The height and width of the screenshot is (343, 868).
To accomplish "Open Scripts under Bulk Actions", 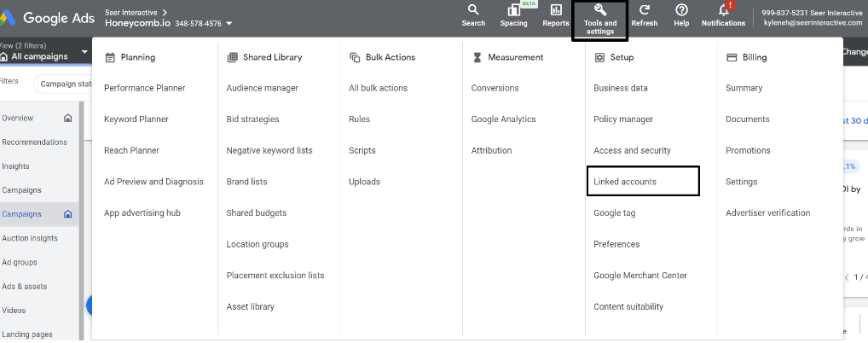I will [362, 151].
